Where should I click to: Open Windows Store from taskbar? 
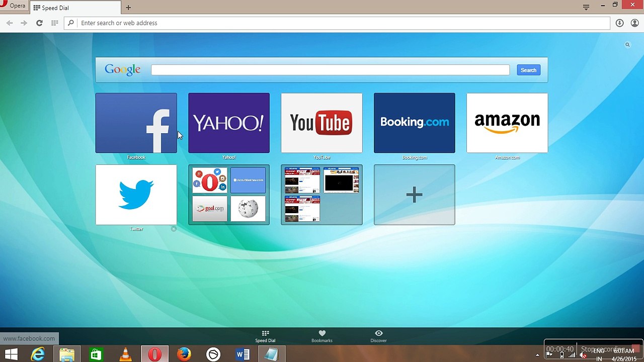click(x=96, y=354)
